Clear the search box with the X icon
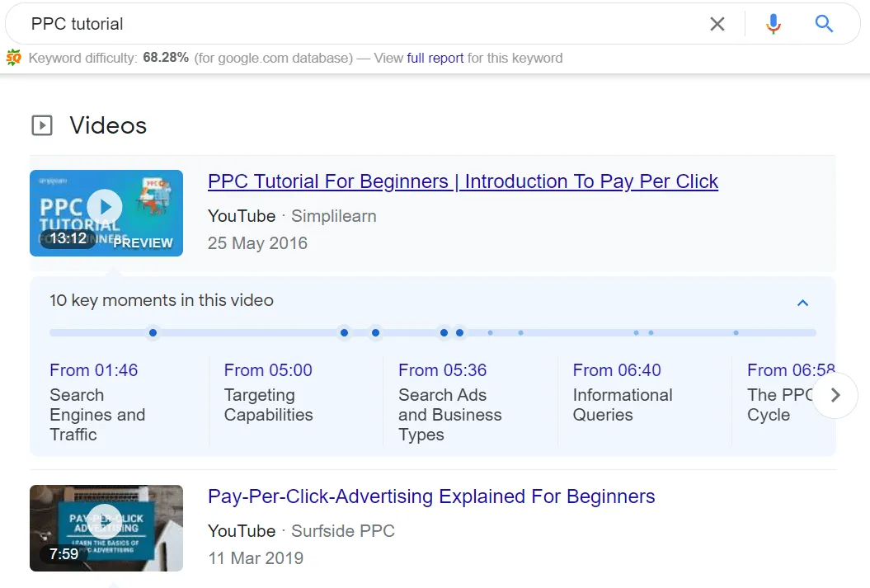 point(717,24)
